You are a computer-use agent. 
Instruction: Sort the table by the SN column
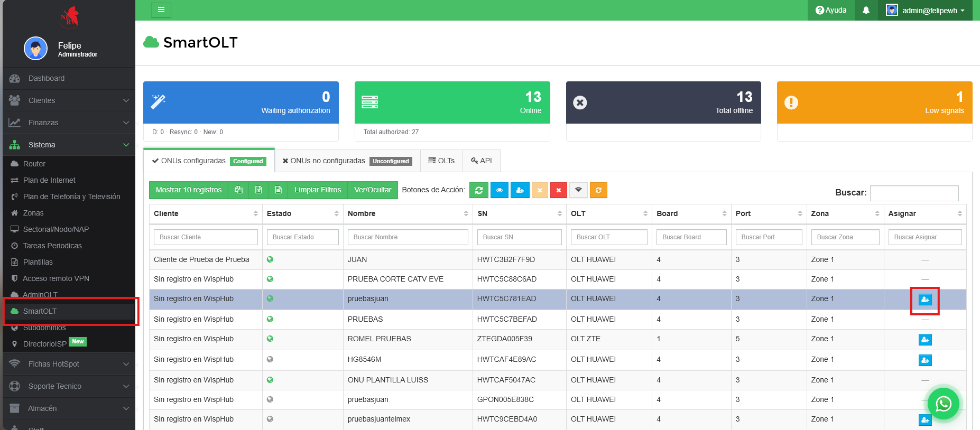520,213
